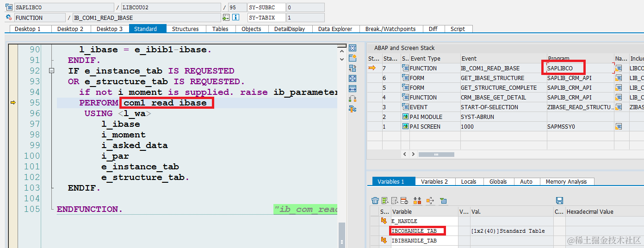Viewport: 644px width, 248px height.
Task: Click the tool services wrench icon
Action: tap(353, 109)
